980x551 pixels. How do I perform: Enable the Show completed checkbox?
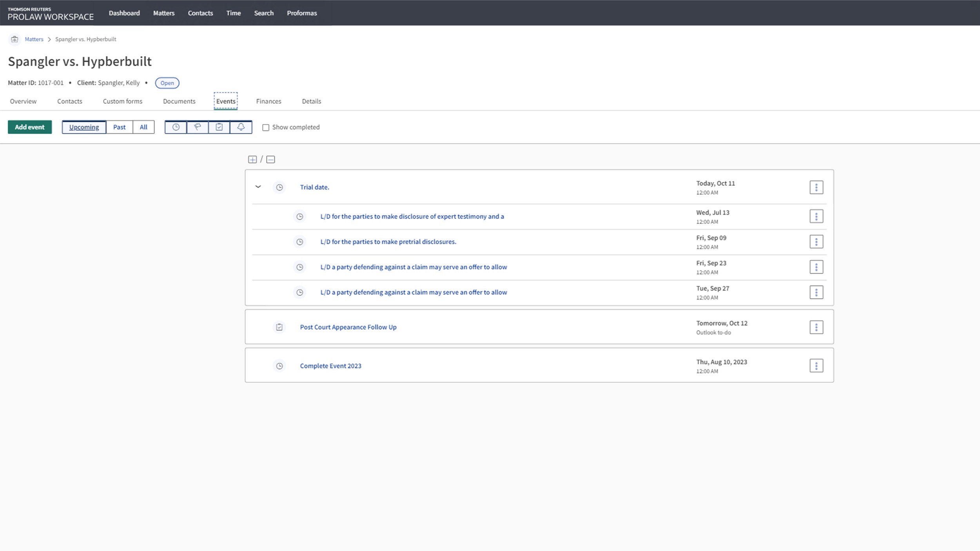266,127
